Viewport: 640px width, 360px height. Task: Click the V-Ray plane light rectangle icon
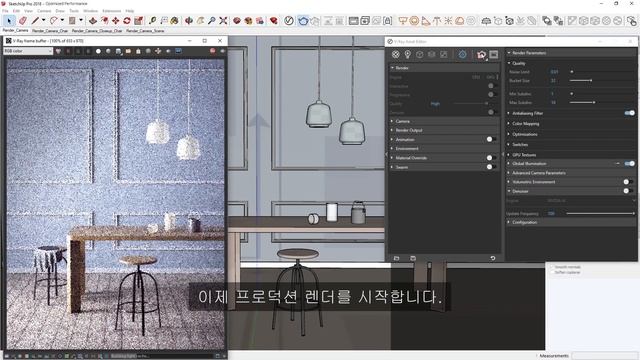point(402,20)
